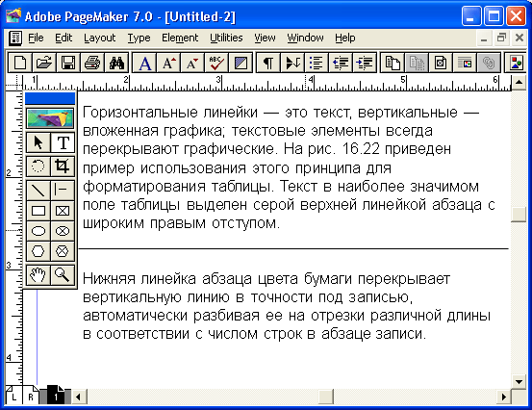Select the Ellipse tool
This screenshot has height=410, width=532.
pos(38,231)
